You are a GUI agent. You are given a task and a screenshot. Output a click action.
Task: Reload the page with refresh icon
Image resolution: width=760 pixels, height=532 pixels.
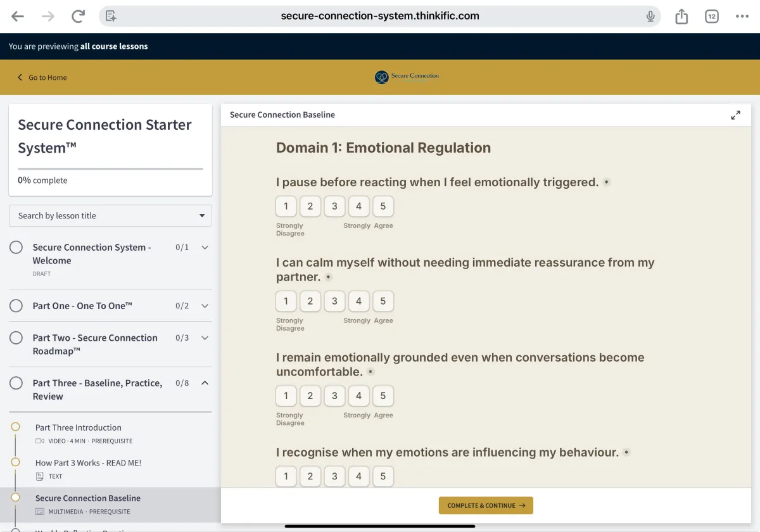tap(78, 16)
